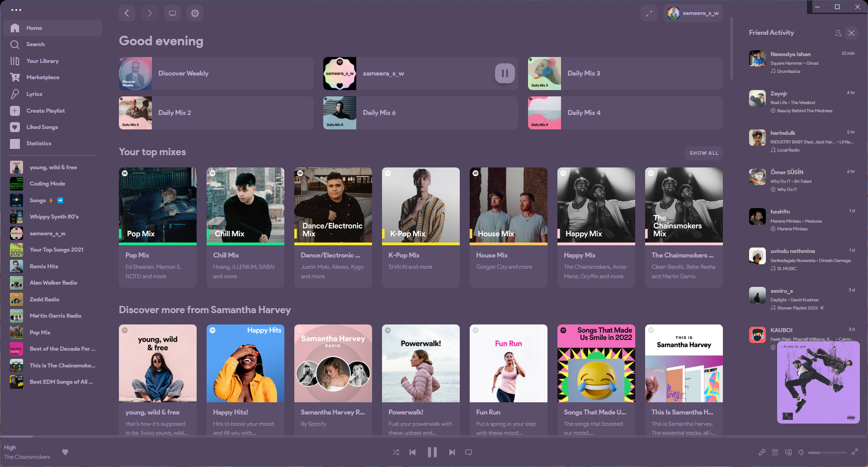Open settings via the gear icon
Image resolution: width=868 pixels, height=467 pixels.
coord(195,13)
